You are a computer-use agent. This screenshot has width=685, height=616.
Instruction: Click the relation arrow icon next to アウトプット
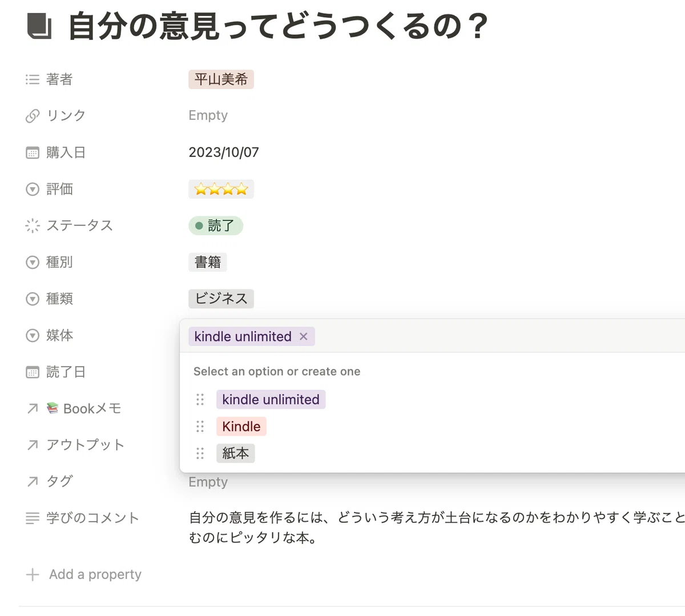click(x=33, y=445)
